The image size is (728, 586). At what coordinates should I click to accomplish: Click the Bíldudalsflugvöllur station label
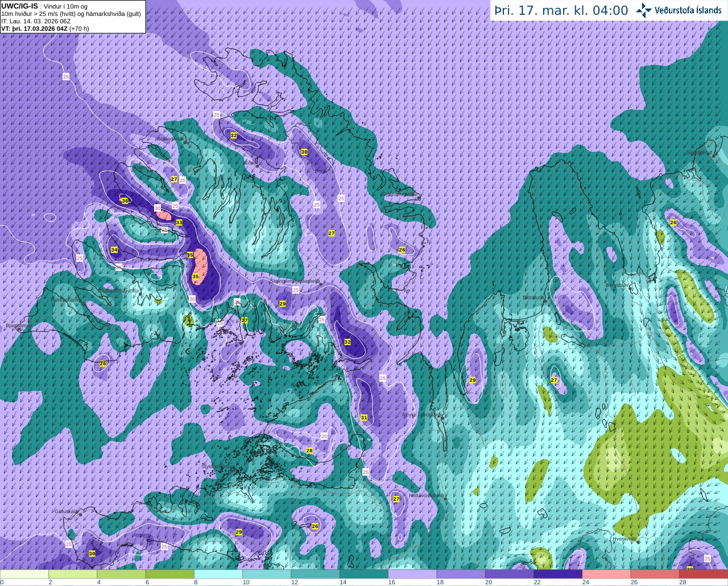point(119,290)
